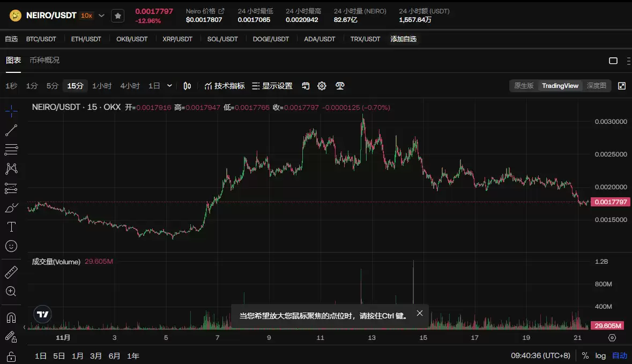Enable magnet snap mode
This screenshot has height=364, width=632.
point(11,317)
